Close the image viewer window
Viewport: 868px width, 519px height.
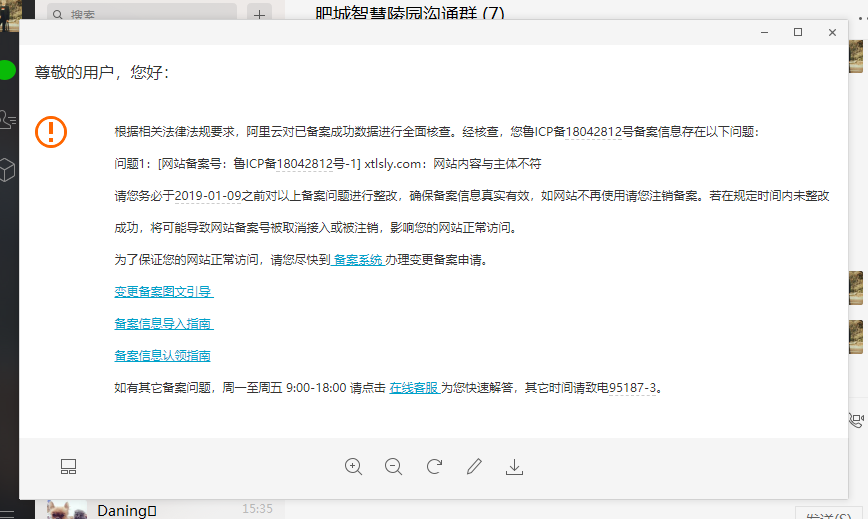click(x=832, y=33)
